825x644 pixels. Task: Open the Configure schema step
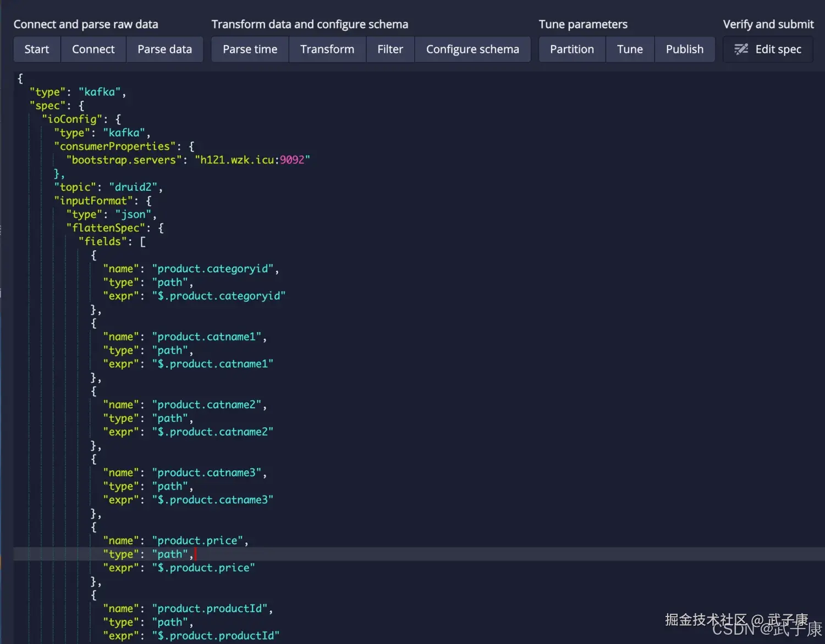pyautogui.click(x=472, y=49)
